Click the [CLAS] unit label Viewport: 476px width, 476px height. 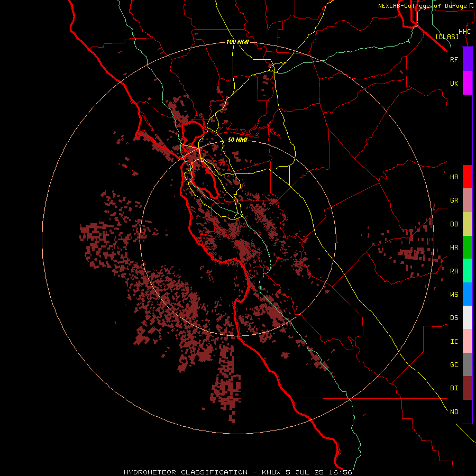[x=447, y=36]
